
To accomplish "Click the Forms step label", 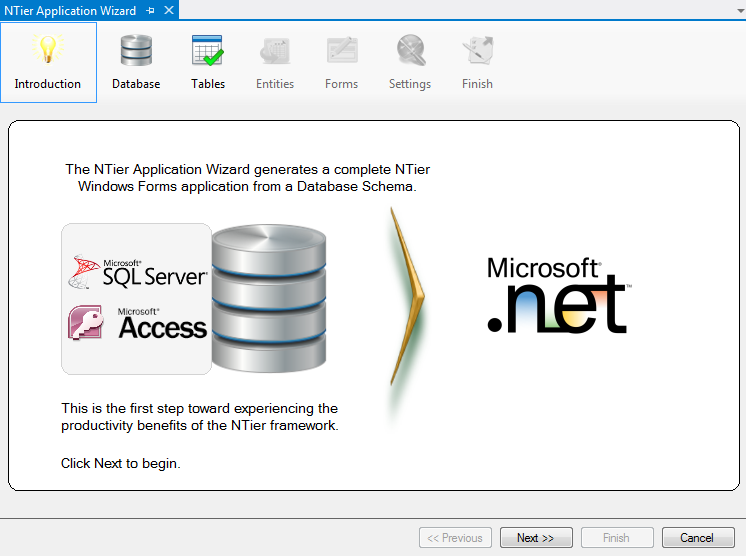I will 342,84.
